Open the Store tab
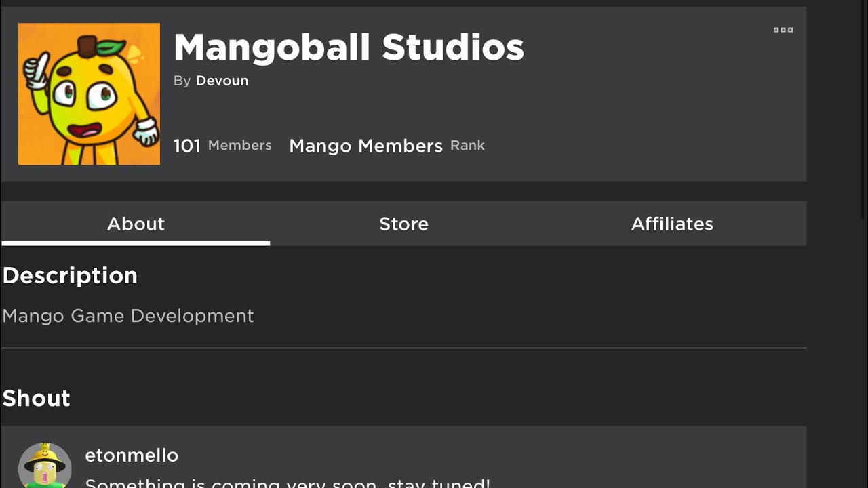Image resolution: width=868 pixels, height=488 pixels. pyautogui.click(x=403, y=224)
